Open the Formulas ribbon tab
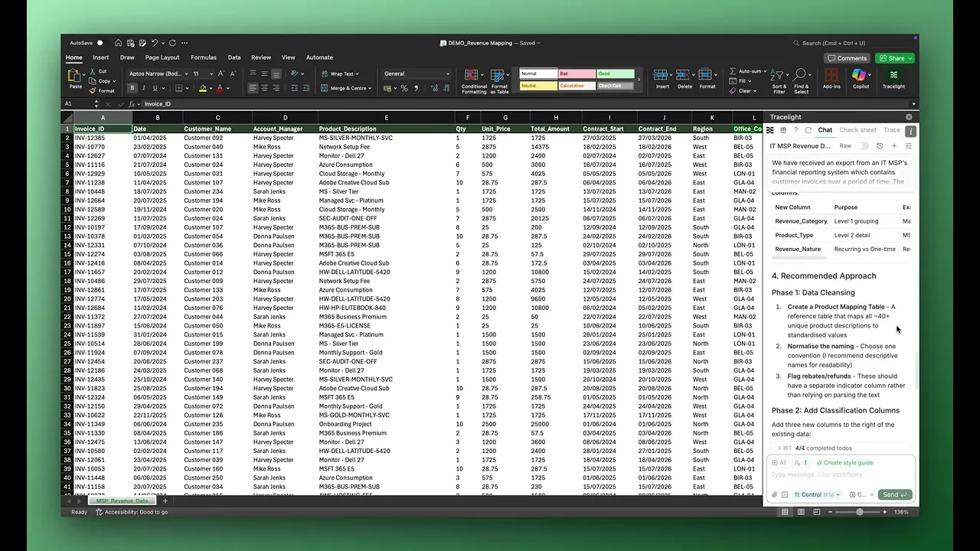The image size is (980, 551). pos(204,57)
